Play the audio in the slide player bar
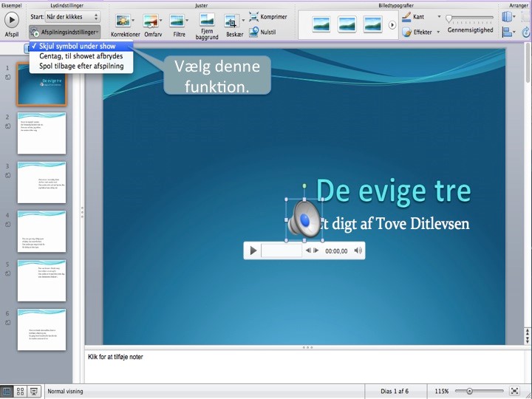This screenshot has height=399, width=532. point(253,250)
